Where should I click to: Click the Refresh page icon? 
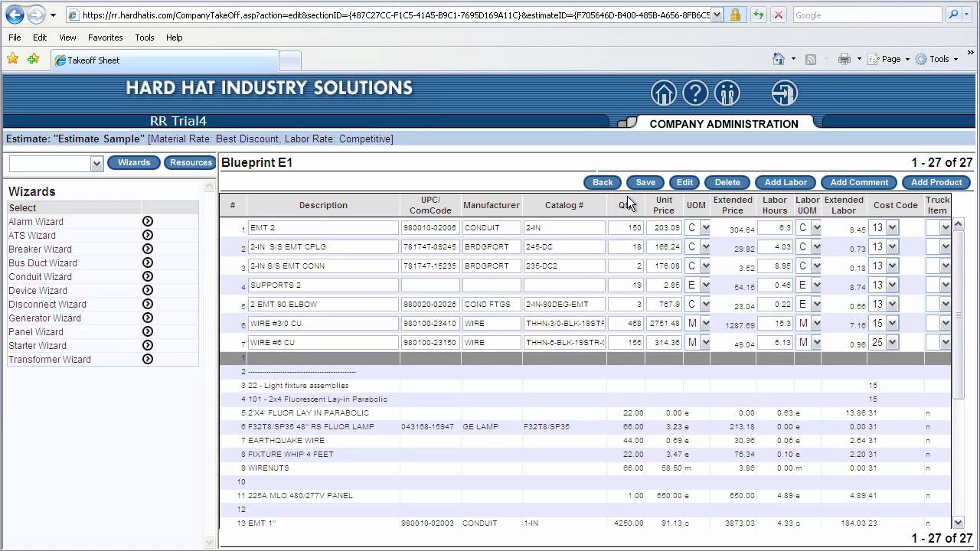point(758,15)
